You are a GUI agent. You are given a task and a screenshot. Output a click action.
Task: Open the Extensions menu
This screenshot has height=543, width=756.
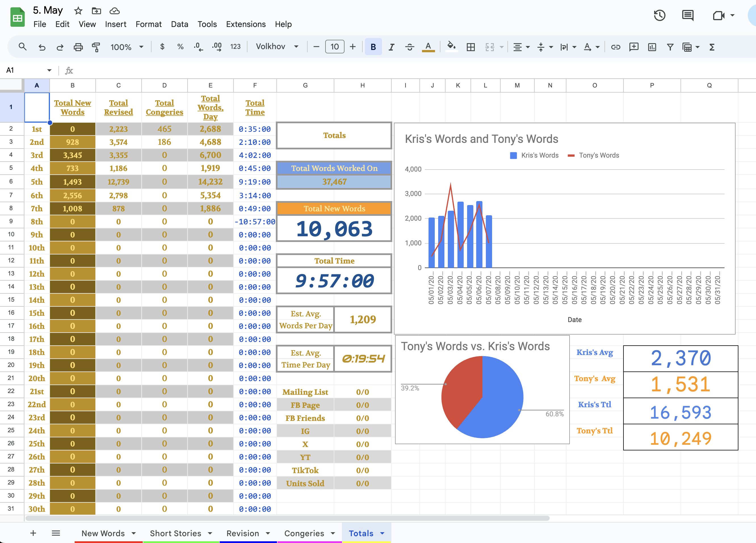(246, 24)
